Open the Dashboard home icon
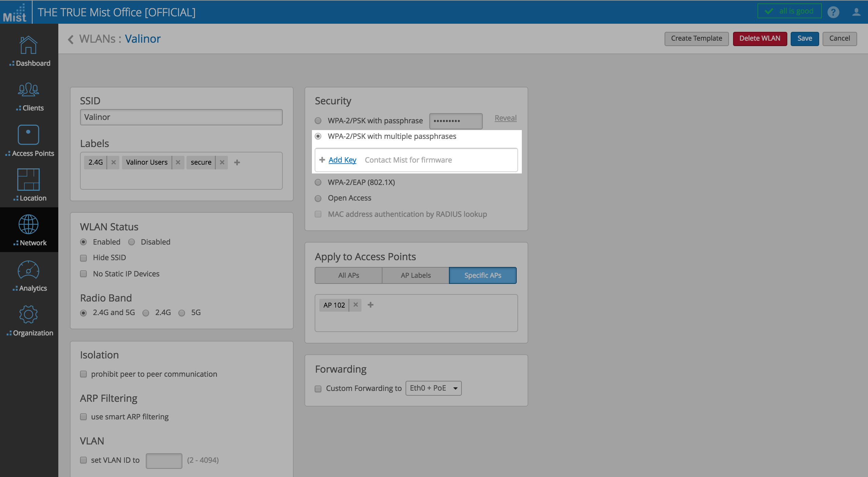The height and width of the screenshot is (477, 868). [28, 45]
